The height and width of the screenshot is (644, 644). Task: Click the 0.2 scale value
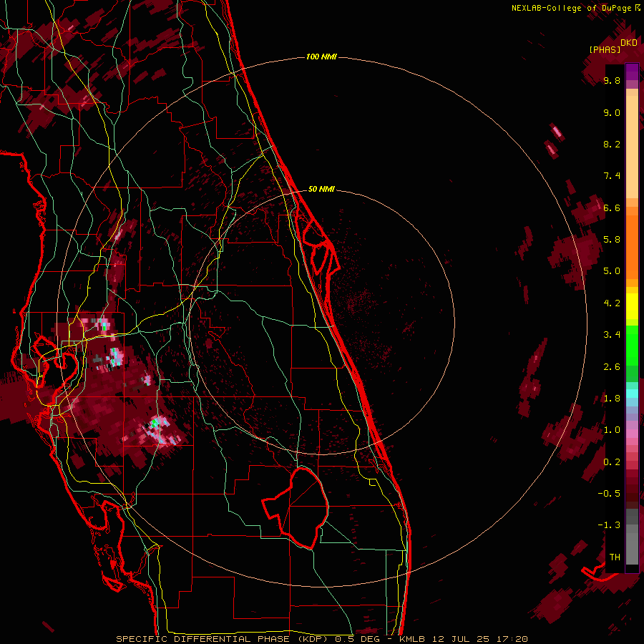tap(612, 462)
